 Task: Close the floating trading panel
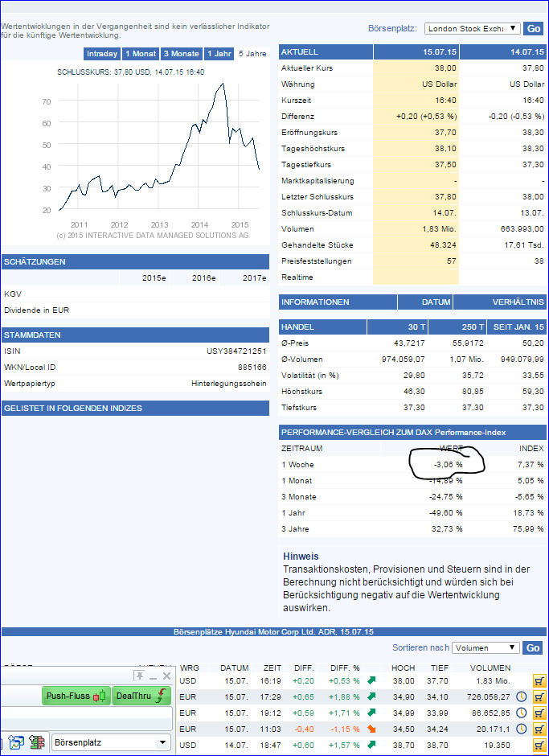(x=166, y=676)
